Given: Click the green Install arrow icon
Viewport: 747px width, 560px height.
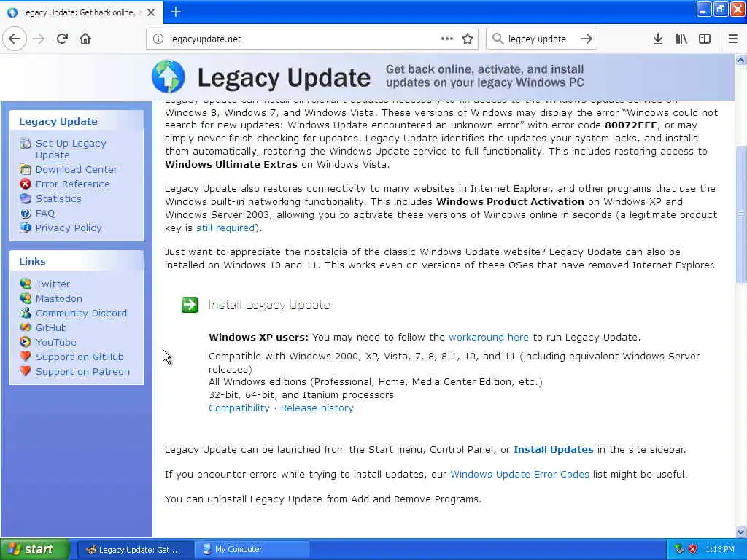Looking at the screenshot, I should pyautogui.click(x=190, y=305).
